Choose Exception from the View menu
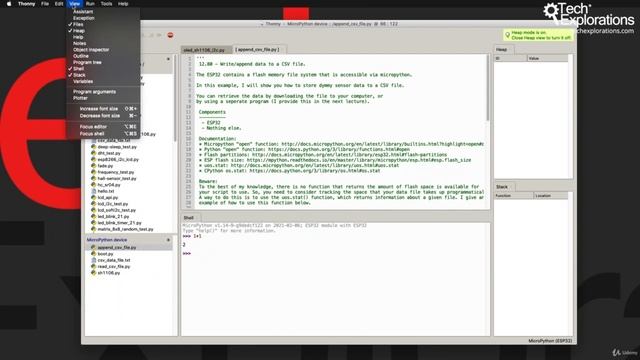This screenshot has width=640, height=360. [103, 18]
